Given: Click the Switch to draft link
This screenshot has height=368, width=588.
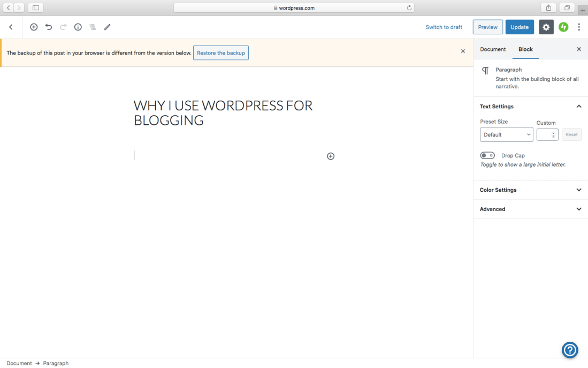Looking at the screenshot, I should pyautogui.click(x=444, y=27).
